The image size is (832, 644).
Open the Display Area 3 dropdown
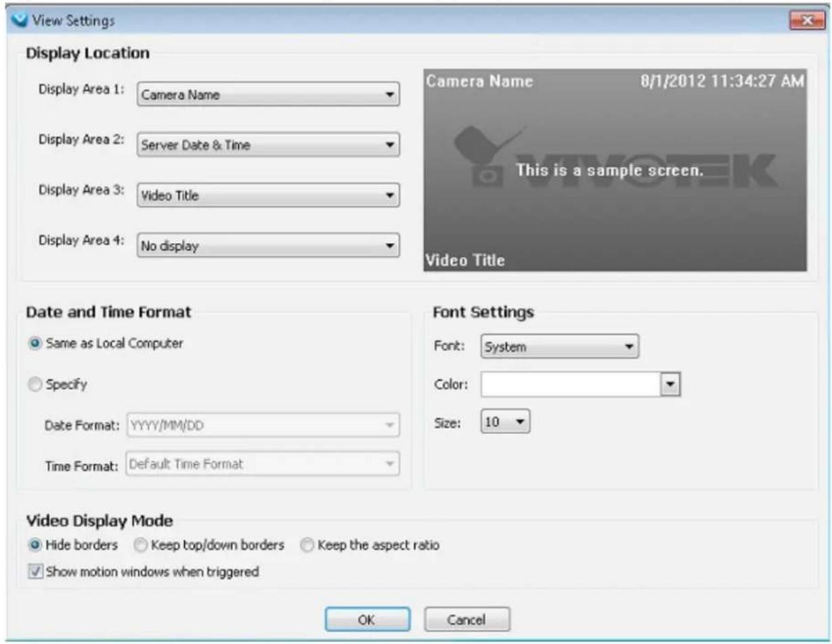click(x=268, y=196)
